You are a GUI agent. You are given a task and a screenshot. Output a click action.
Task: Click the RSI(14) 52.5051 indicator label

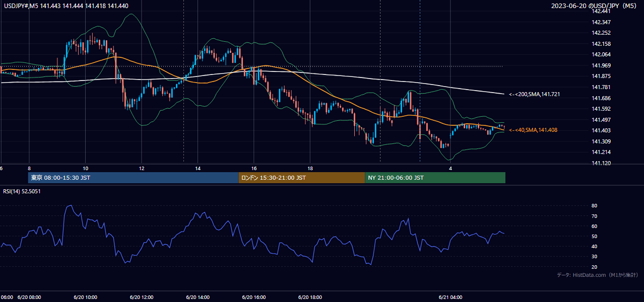pos(21,191)
